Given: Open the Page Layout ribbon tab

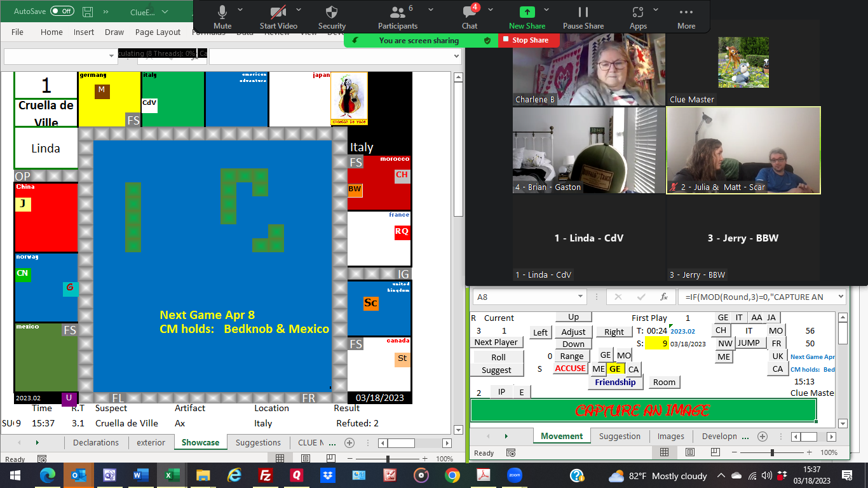Looking at the screenshot, I should (x=158, y=32).
